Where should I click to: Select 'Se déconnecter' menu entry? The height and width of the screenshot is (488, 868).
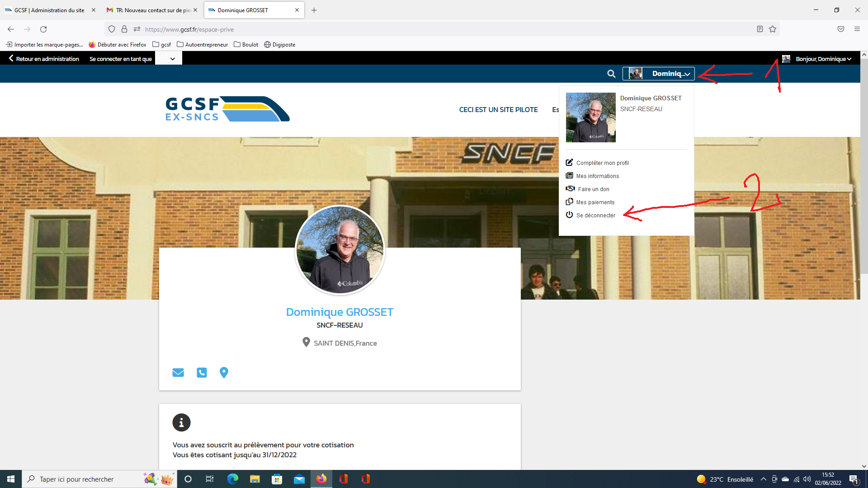click(x=595, y=215)
